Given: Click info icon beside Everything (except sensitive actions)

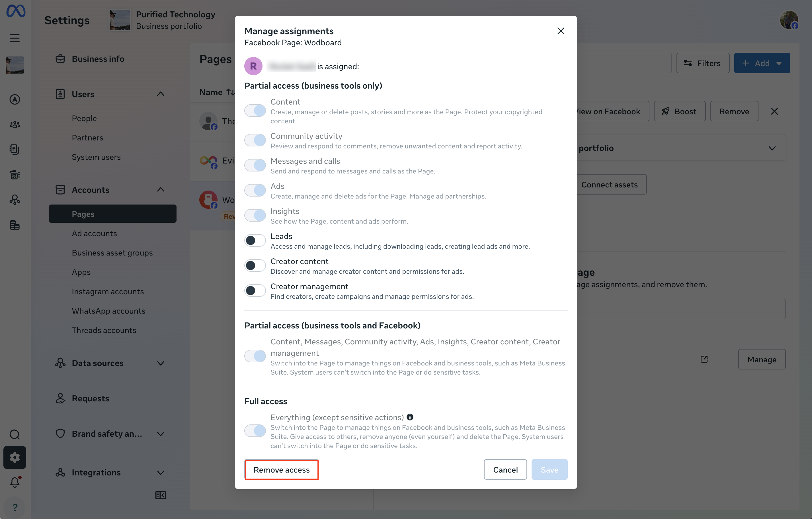Looking at the screenshot, I should pos(410,417).
